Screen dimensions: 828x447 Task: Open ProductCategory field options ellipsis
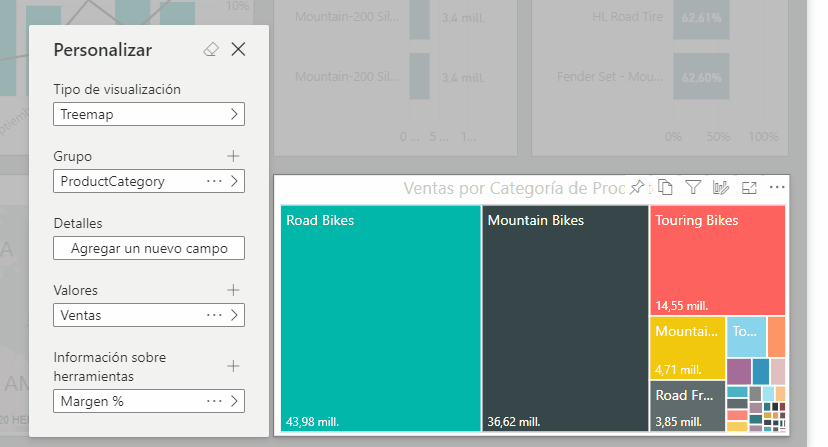[x=214, y=181]
